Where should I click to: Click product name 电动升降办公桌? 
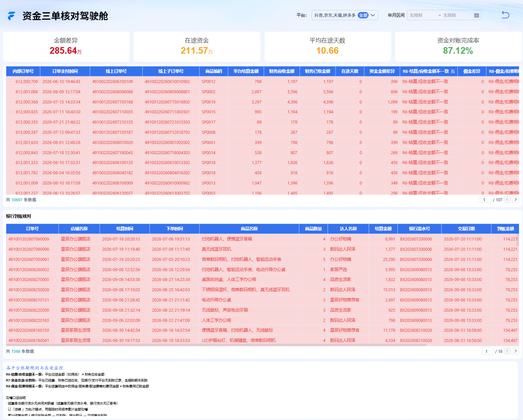pos(217,300)
